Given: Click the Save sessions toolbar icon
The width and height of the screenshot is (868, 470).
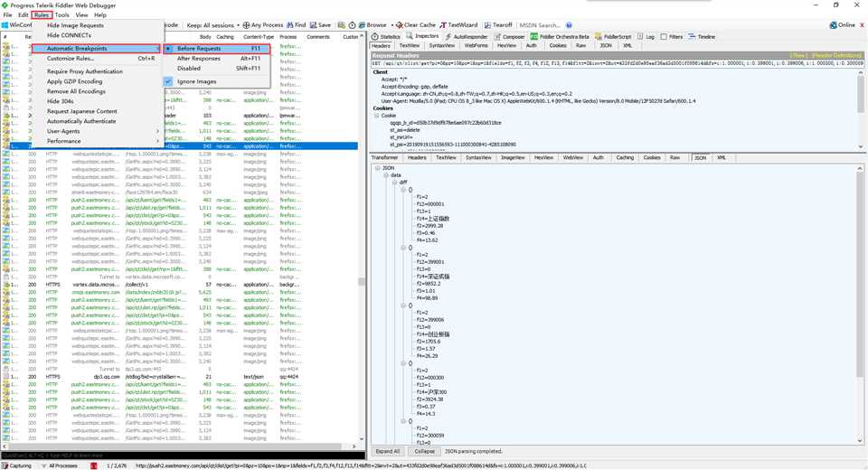Looking at the screenshot, I should coord(314,25).
